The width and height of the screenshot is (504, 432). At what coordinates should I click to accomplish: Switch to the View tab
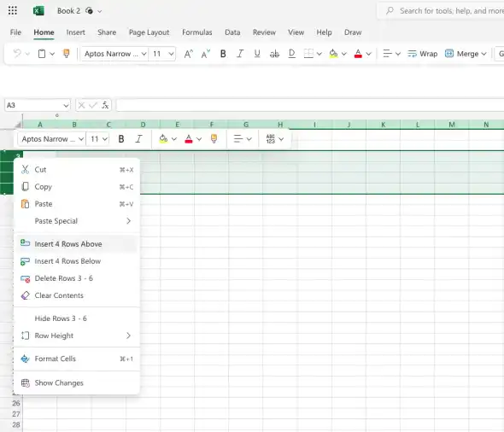coord(296,32)
